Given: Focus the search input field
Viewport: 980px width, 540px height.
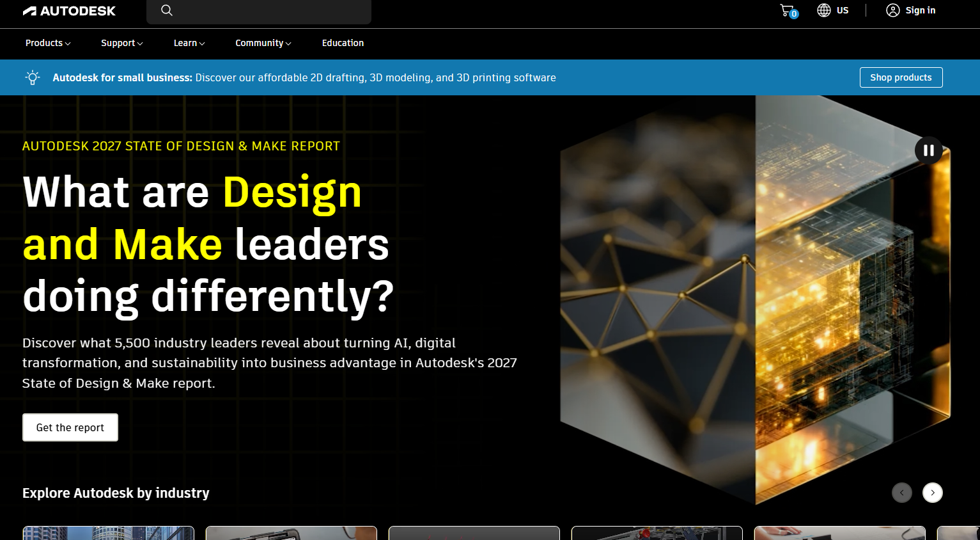Looking at the screenshot, I should click(x=259, y=11).
